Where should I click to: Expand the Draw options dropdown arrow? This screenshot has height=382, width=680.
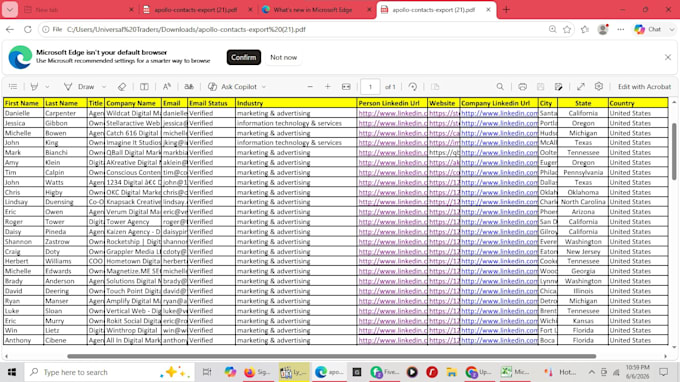pos(104,87)
